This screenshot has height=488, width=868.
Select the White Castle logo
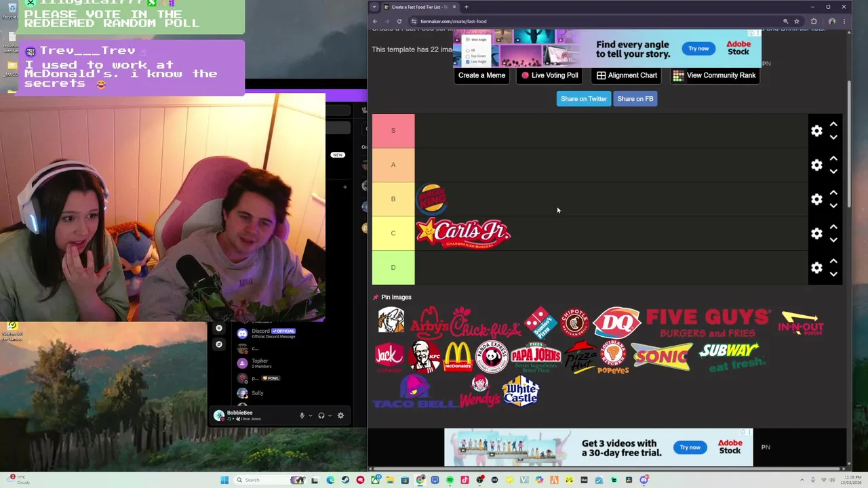[x=521, y=392]
